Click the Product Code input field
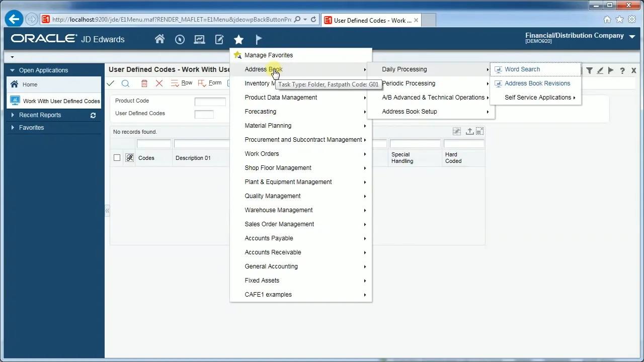Image resolution: width=644 pixels, height=362 pixels. [x=210, y=102]
